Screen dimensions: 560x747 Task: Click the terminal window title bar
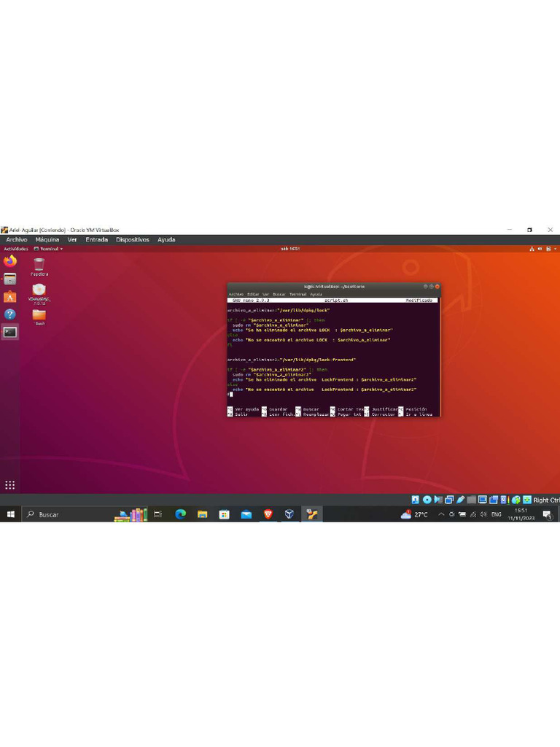pyautogui.click(x=334, y=286)
